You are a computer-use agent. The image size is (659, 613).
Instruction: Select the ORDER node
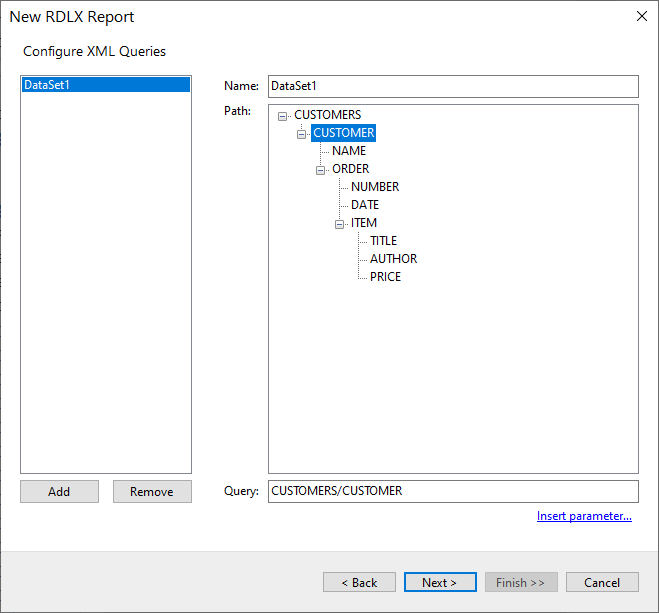click(351, 169)
